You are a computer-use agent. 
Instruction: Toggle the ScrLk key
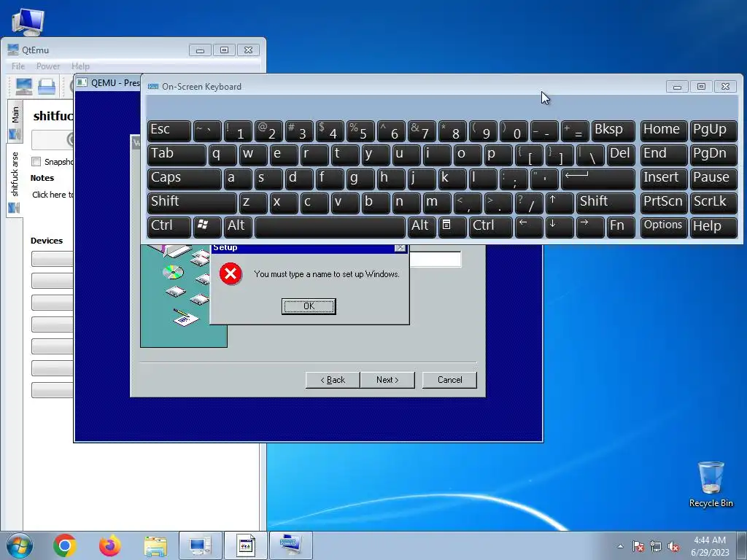coord(713,203)
